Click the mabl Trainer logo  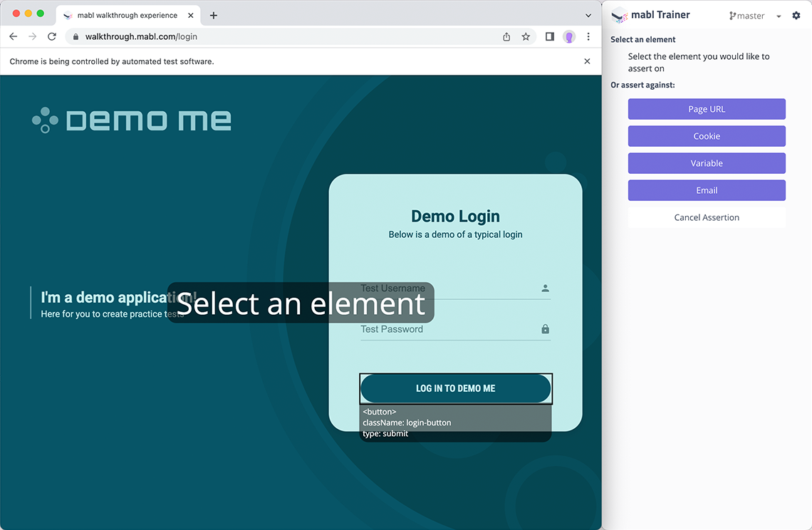tap(619, 15)
